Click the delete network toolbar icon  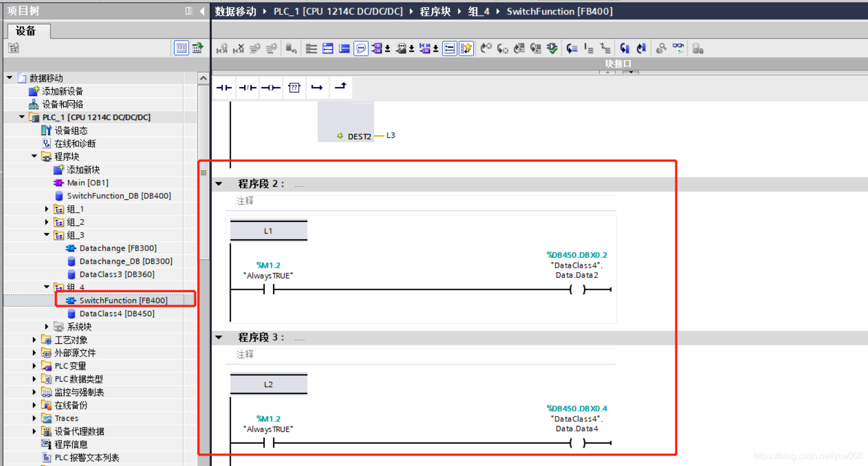[x=239, y=48]
